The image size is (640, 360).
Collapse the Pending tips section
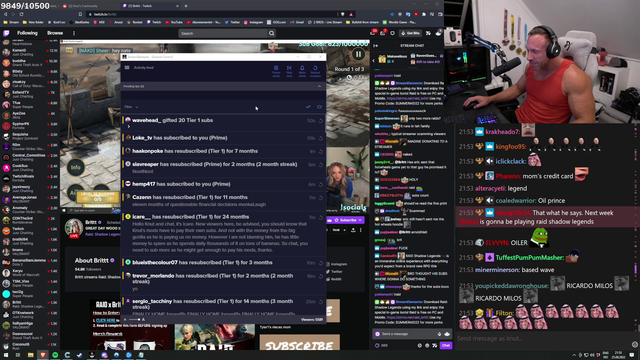(319, 86)
